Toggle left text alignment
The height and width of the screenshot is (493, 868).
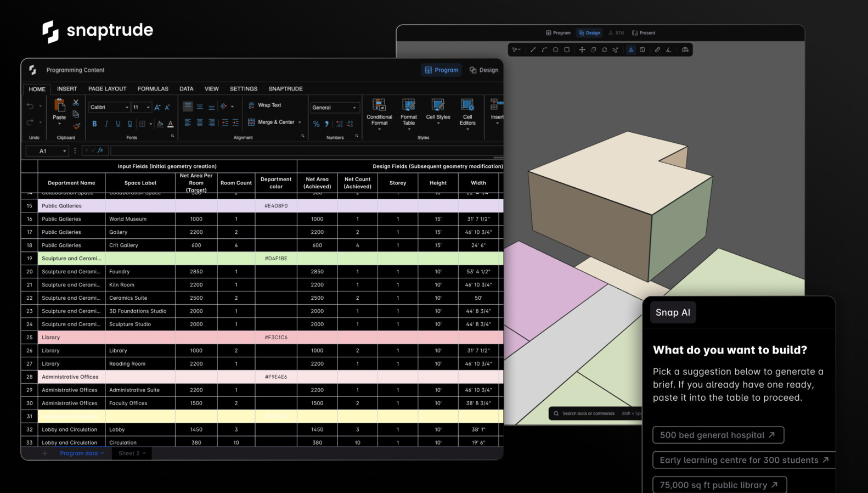188,123
